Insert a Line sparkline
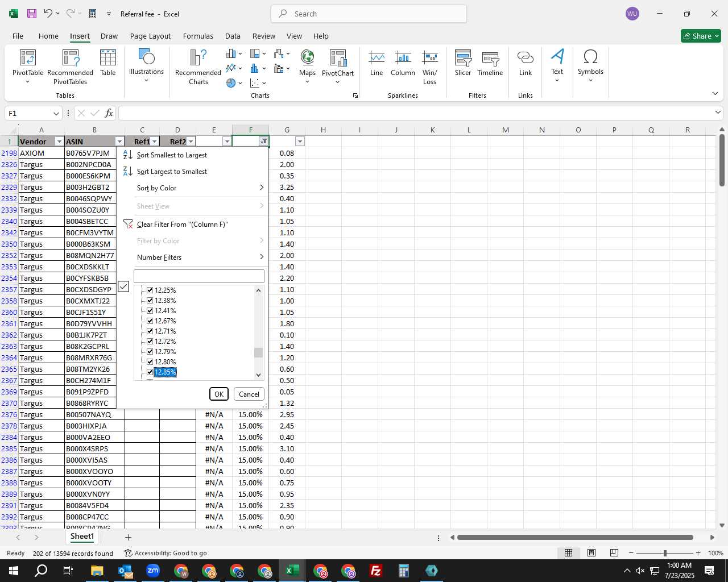Viewport: 728px width, 582px height. tap(377, 64)
